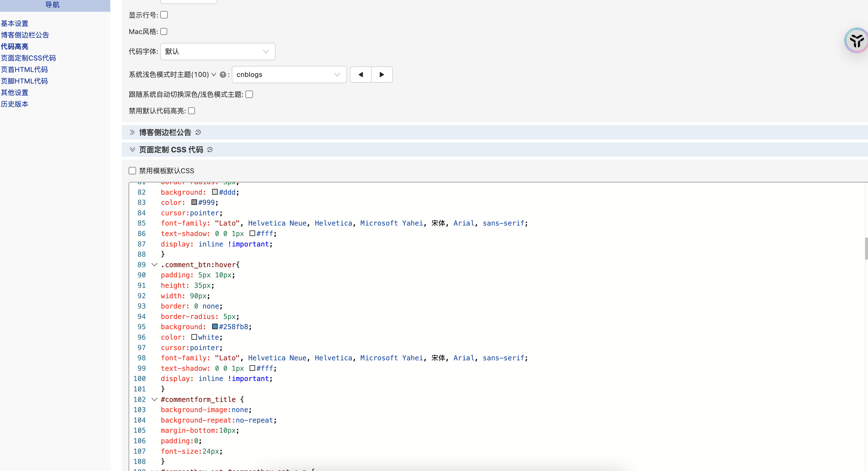868x471 pixels.
Task: Open 博客侧边栏公告 navigation link
Action: point(25,35)
